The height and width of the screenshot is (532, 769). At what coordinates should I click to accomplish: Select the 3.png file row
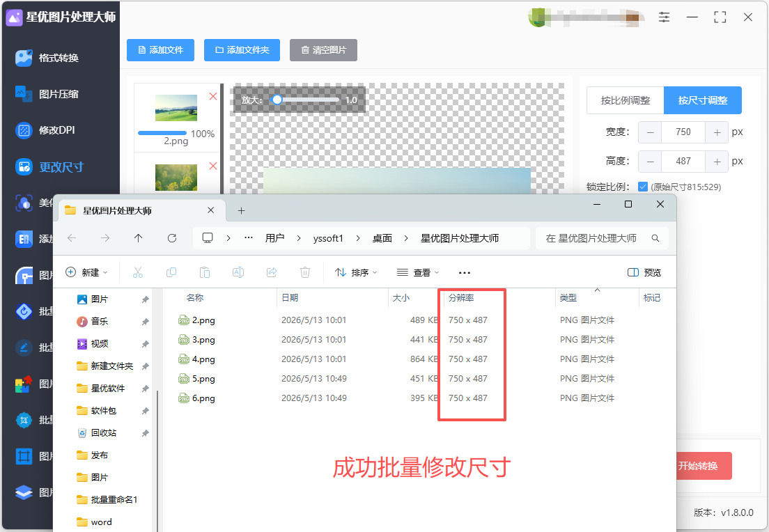click(397, 340)
